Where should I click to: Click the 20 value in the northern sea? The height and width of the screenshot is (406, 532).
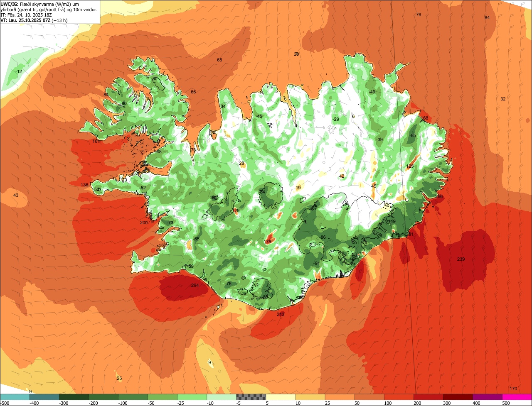(x=296, y=54)
